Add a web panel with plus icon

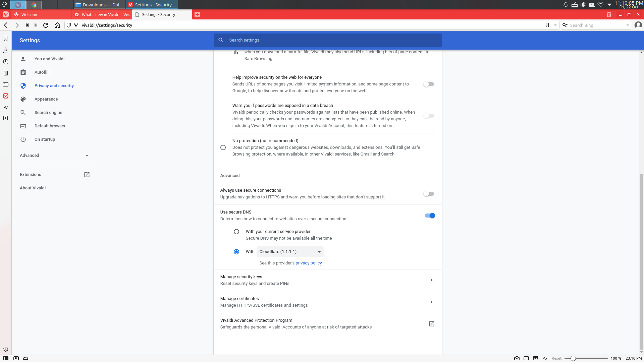click(6, 118)
